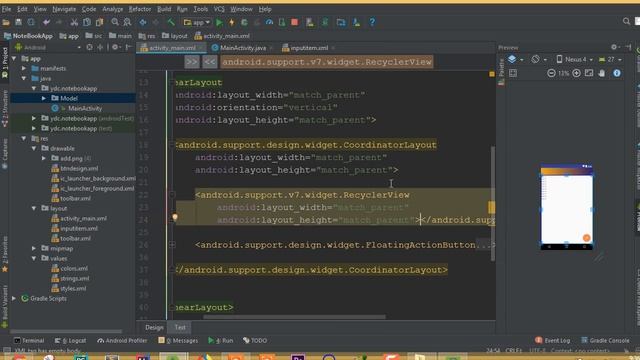Click the Synchronize toolbar icon
Image resolution: width=640 pixels, height=360 pixels.
[31, 22]
